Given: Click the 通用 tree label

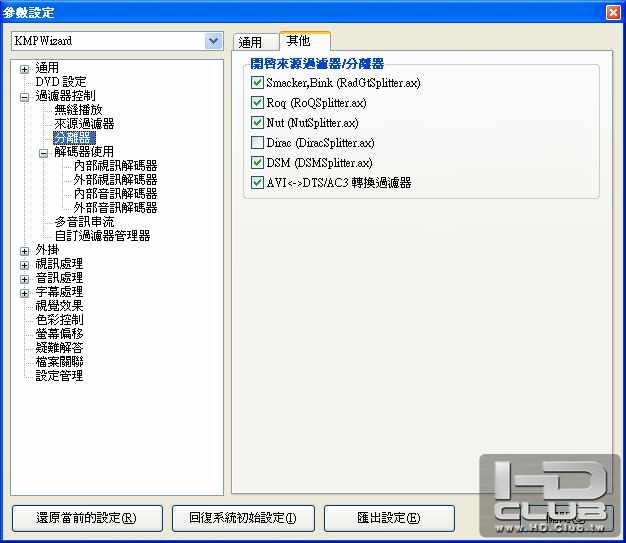Looking at the screenshot, I should click(47, 68).
